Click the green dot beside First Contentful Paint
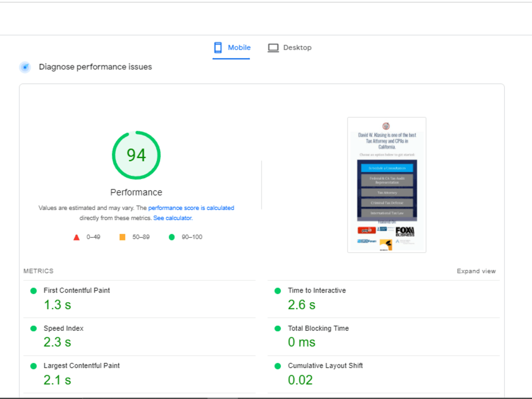Screen dimensions: 532x399 click(34, 291)
